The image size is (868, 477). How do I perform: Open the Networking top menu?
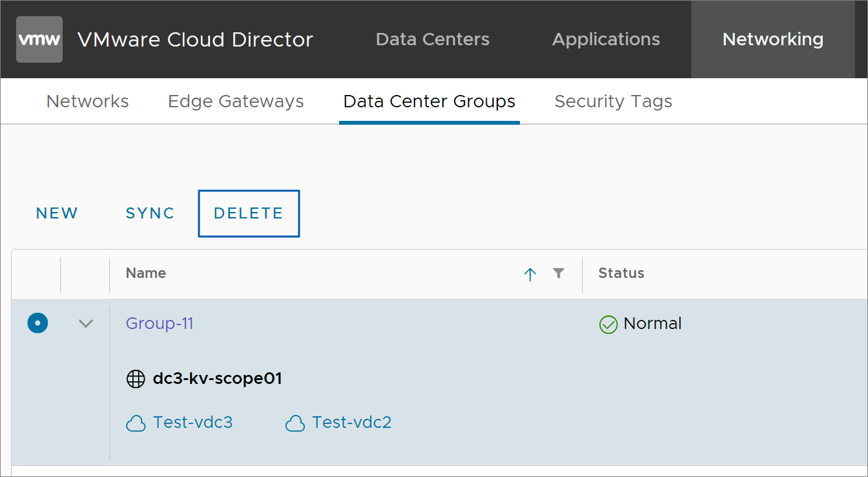coord(773,39)
